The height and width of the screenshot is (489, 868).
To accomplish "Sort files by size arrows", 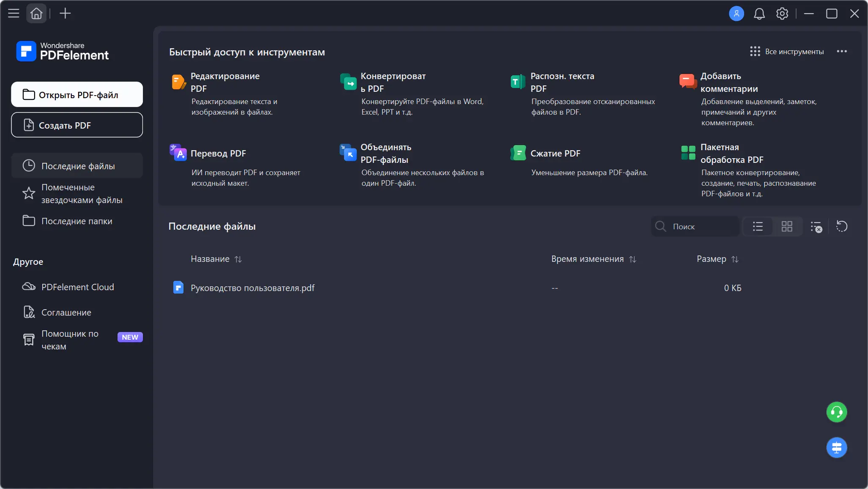I will tap(735, 259).
